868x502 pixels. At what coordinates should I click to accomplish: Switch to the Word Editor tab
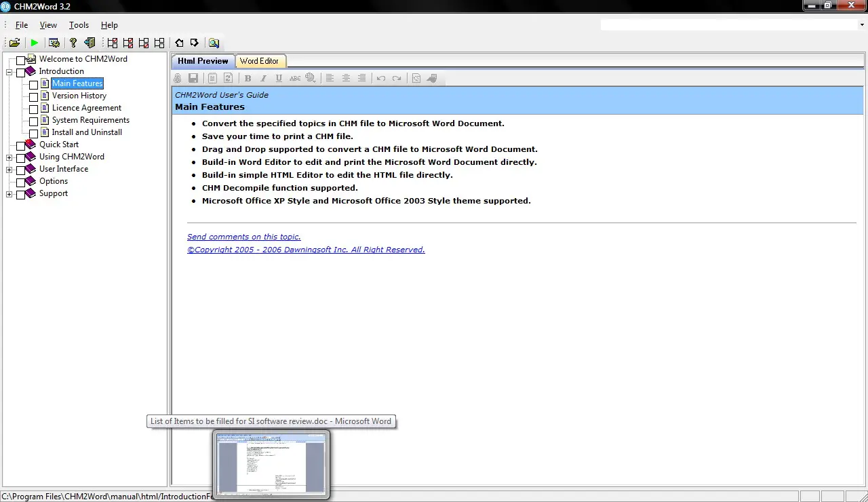coord(259,61)
